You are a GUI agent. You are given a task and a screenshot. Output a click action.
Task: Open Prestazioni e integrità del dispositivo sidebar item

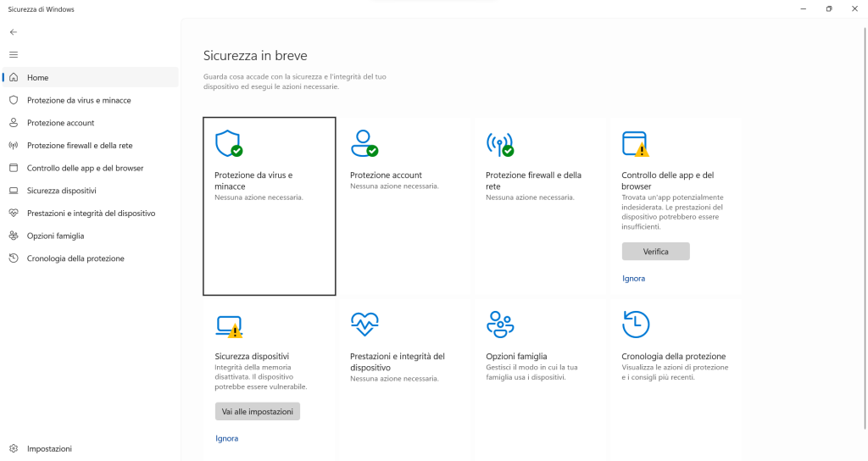pos(91,213)
